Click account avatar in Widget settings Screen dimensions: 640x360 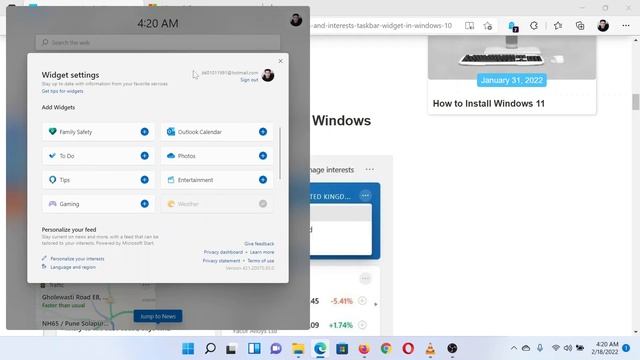click(x=268, y=75)
